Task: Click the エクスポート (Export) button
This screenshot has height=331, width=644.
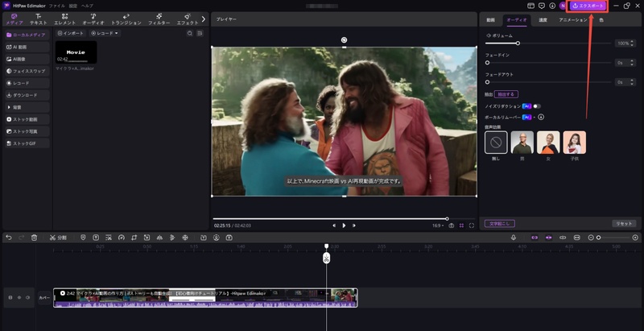Action: 587,6
